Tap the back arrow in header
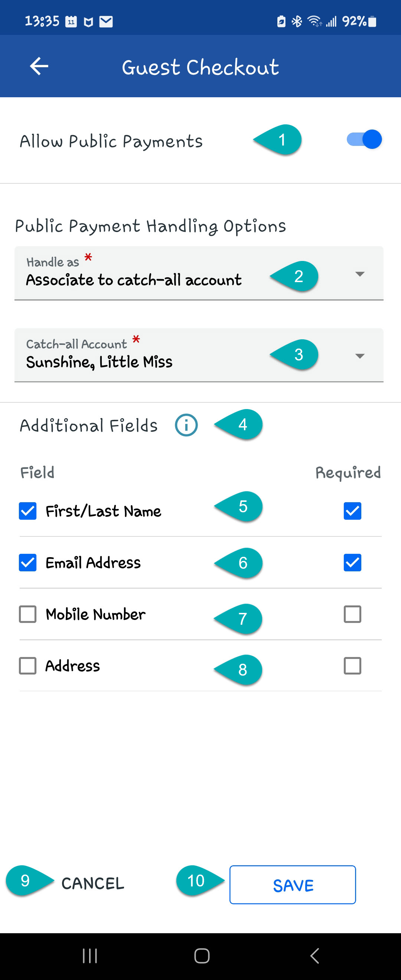401x980 pixels. [39, 66]
